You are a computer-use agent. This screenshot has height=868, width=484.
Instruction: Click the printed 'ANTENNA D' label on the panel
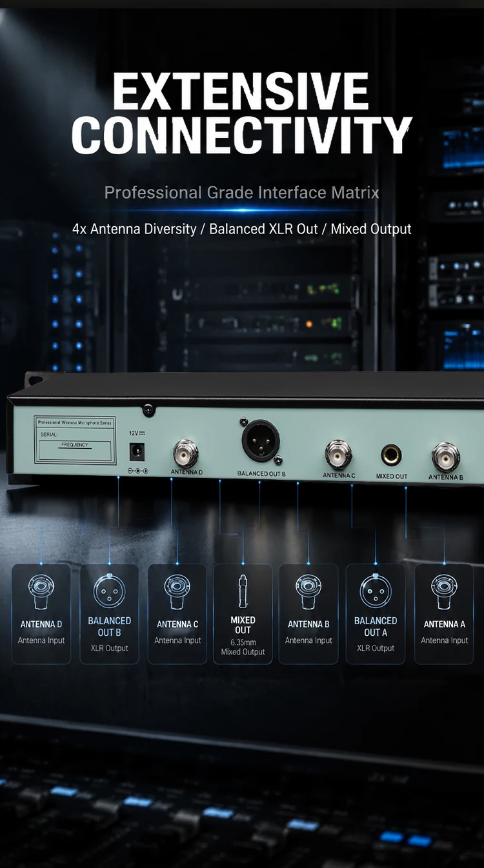(187, 473)
